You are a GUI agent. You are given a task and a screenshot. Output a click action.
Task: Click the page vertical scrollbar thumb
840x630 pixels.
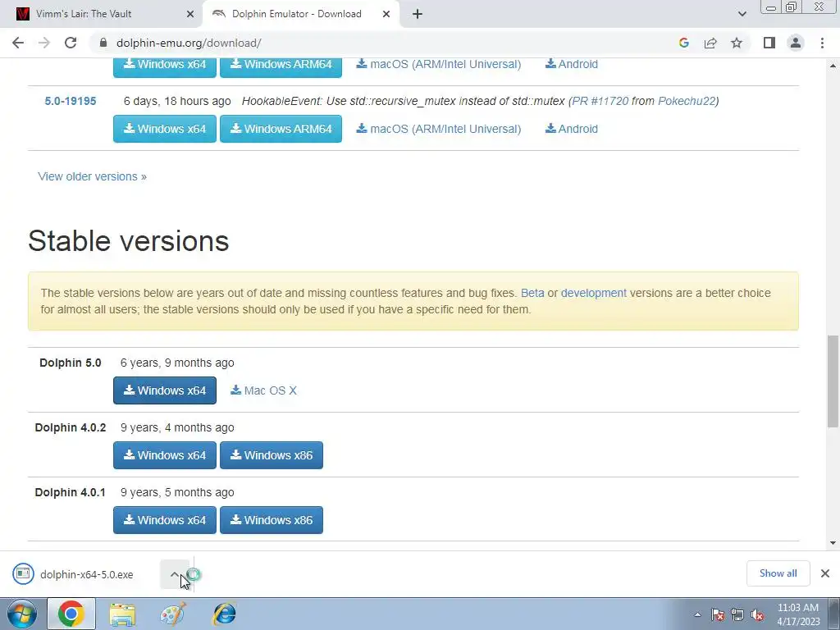click(x=833, y=381)
